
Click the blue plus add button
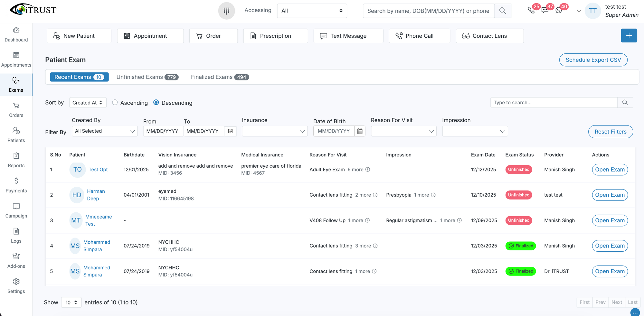[x=629, y=35]
